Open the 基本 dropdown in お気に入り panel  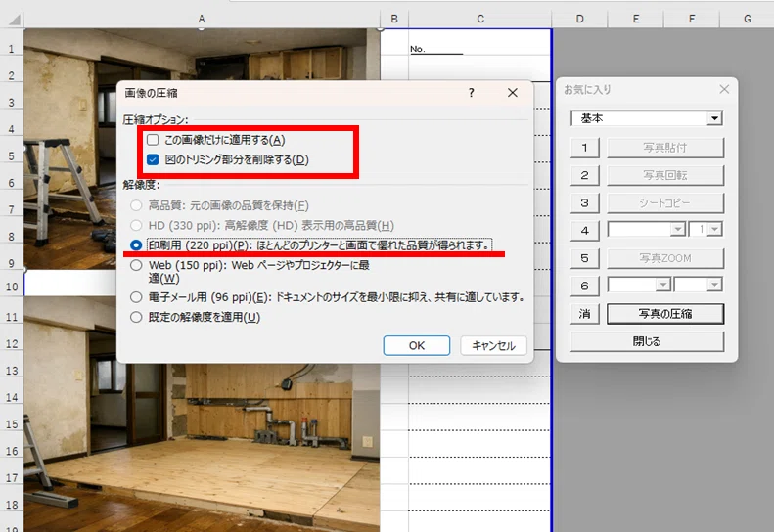tap(714, 118)
